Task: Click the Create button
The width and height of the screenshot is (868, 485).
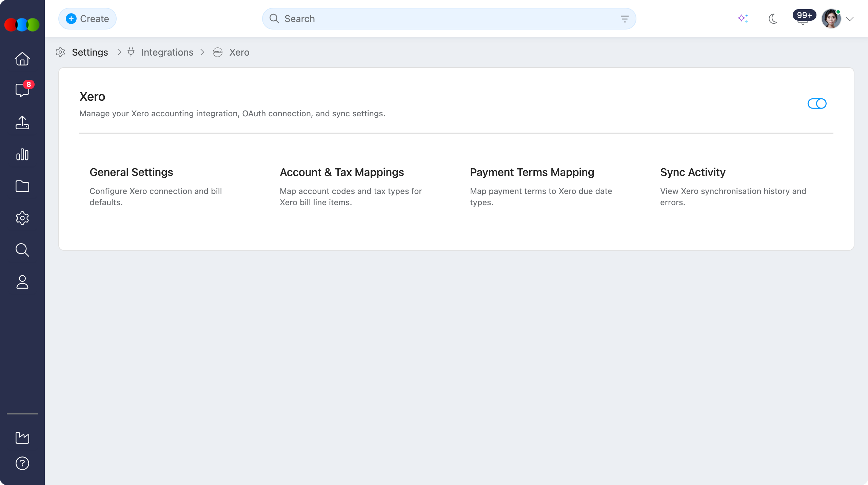Action: coord(87,19)
